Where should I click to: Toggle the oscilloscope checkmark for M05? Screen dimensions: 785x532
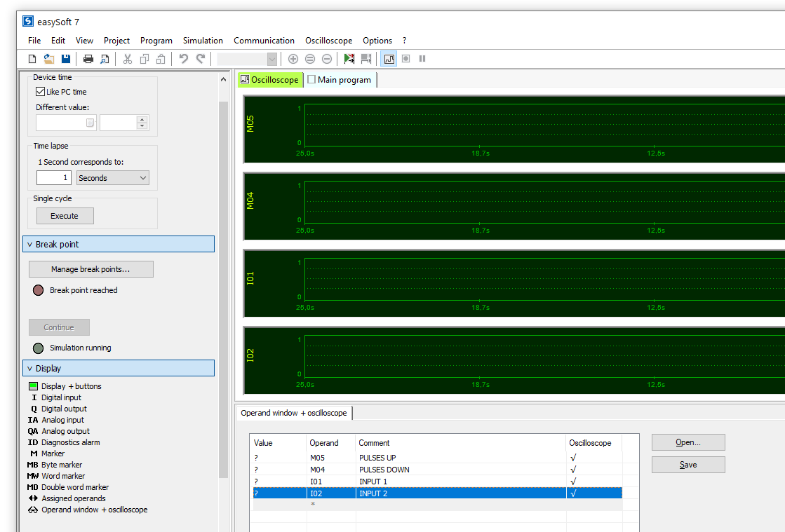(x=573, y=458)
